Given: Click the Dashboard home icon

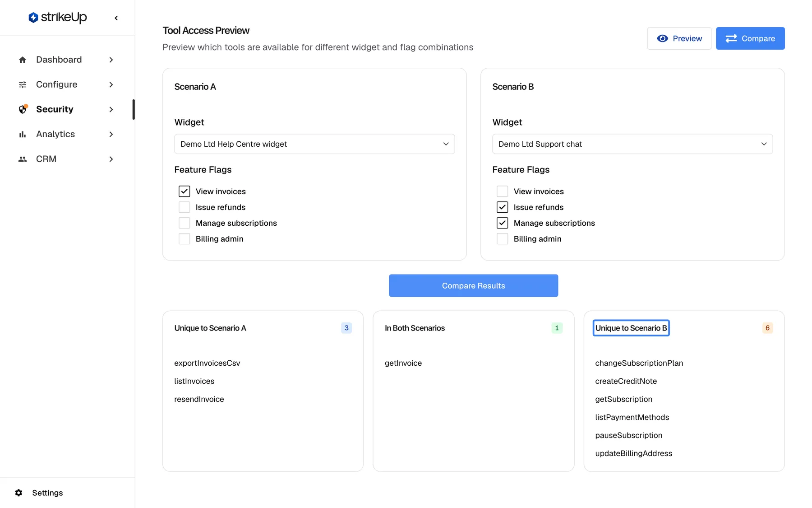Looking at the screenshot, I should coord(23,60).
